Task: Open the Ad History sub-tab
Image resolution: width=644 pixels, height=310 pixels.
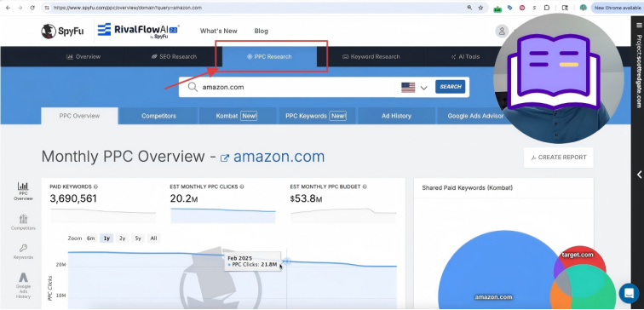Action: (x=396, y=116)
